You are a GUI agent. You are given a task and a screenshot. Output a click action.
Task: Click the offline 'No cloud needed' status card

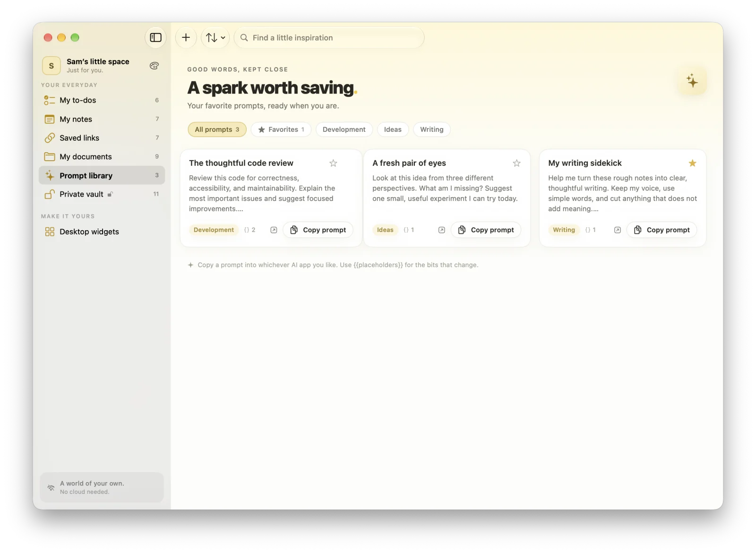click(102, 487)
